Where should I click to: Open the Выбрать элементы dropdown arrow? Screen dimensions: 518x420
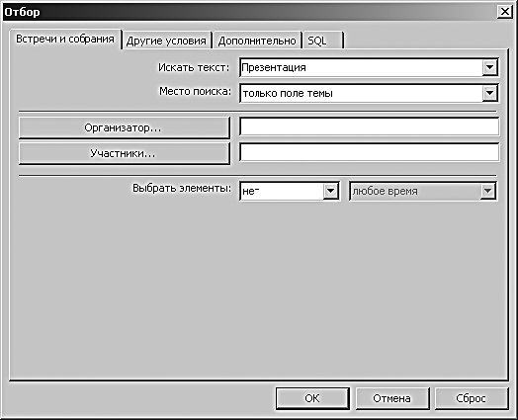click(330, 191)
